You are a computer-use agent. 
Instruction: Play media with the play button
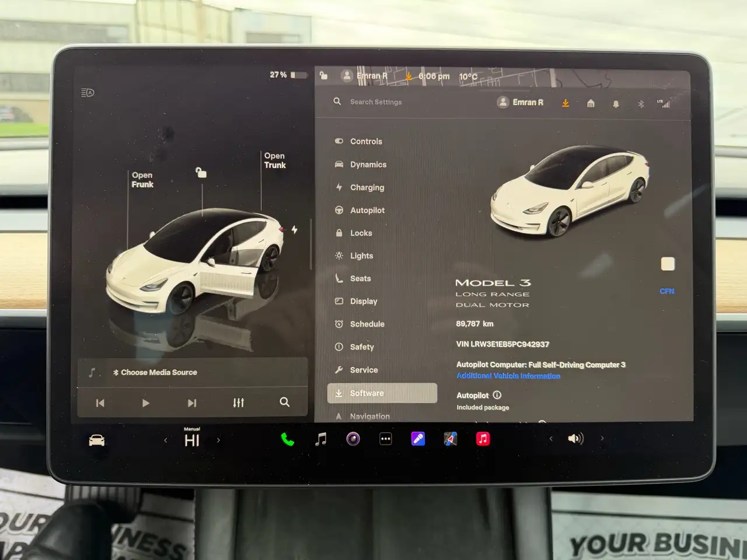[146, 402]
